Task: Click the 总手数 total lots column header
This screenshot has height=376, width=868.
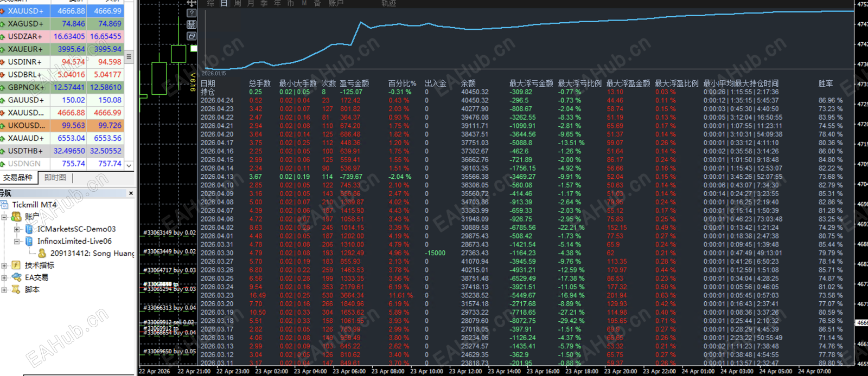Action: coord(260,83)
